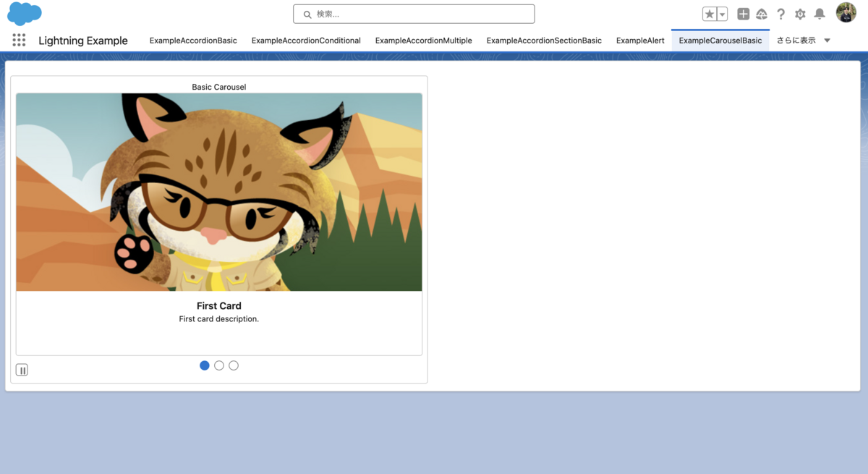Image resolution: width=868 pixels, height=474 pixels.
Task: Click the Trailhead learning icon
Action: click(762, 14)
